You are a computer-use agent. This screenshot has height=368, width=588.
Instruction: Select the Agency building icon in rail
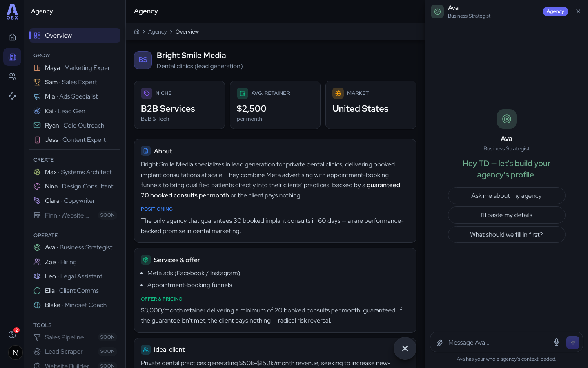[x=12, y=57]
